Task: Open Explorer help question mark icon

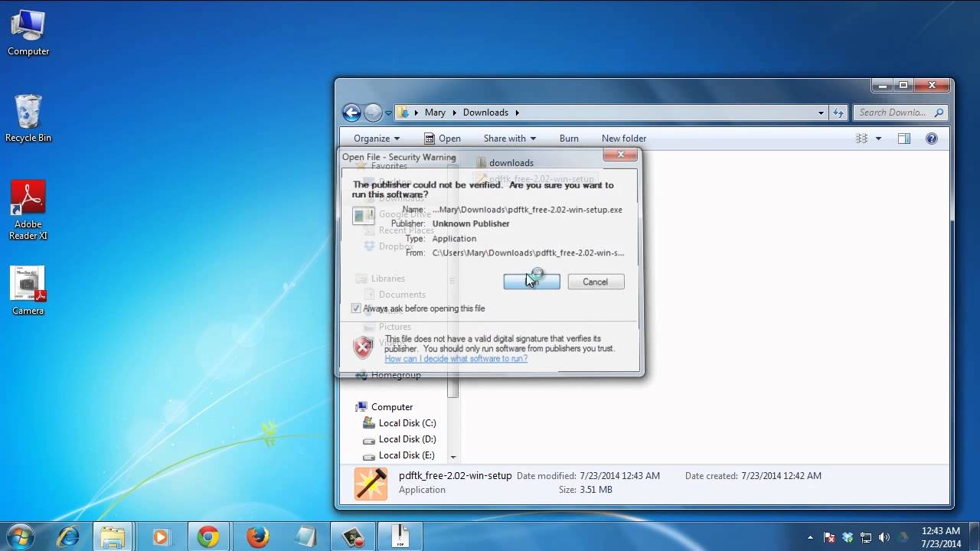Action: click(x=932, y=139)
